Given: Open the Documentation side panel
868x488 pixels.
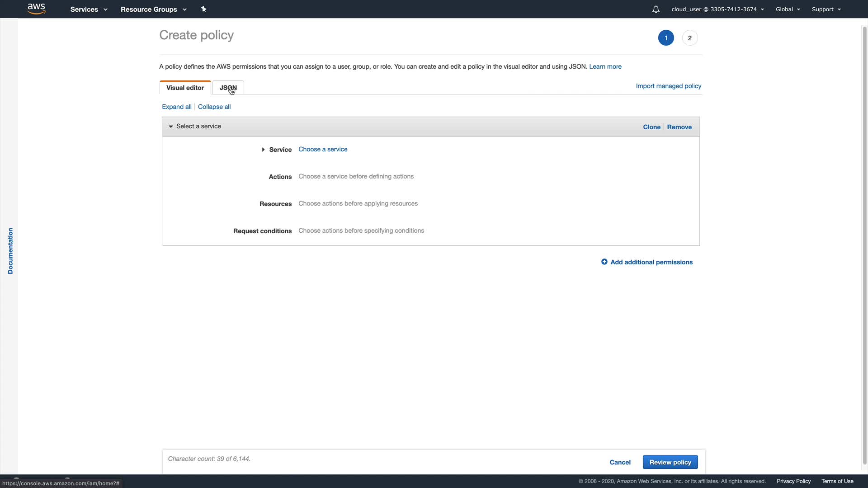Looking at the screenshot, I should [x=10, y=251].
